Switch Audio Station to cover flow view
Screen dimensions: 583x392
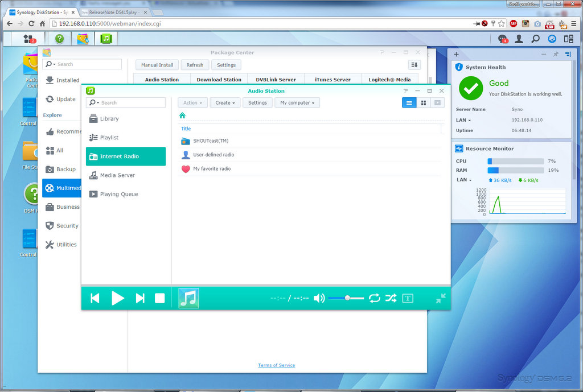pos(438,103)
